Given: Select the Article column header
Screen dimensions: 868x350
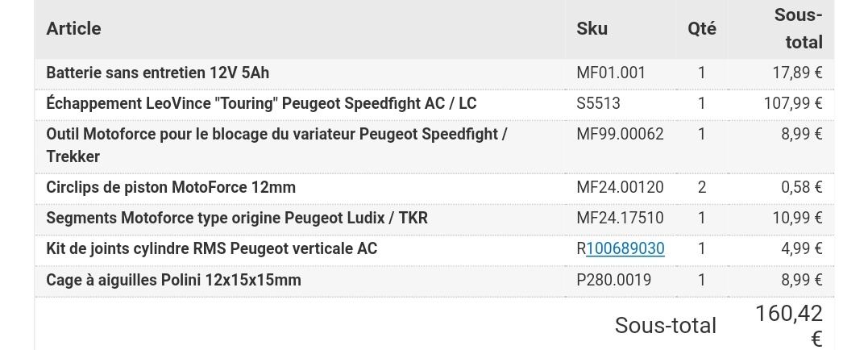Looking at the screenshot, I should click(x=73, y=28).
